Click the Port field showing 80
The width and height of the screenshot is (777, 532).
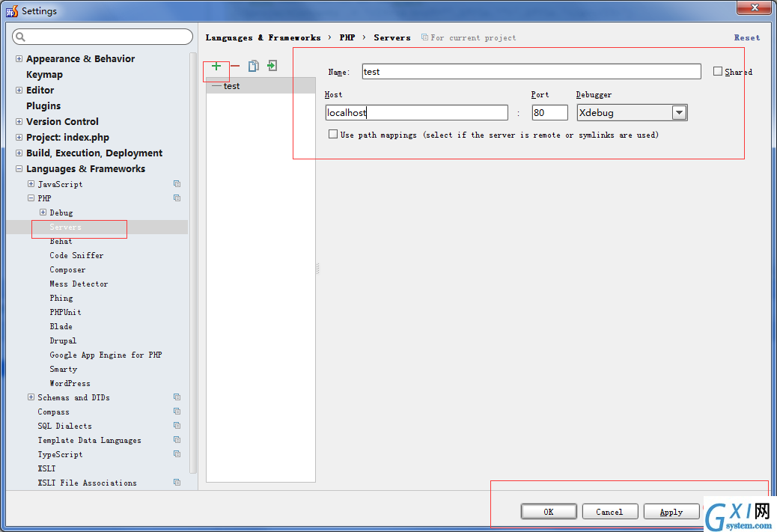(x=549, y=112)
